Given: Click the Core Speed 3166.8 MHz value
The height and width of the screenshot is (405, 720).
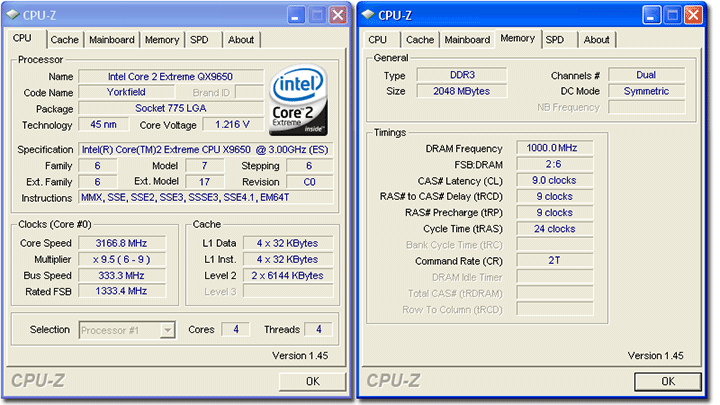Looking at the screenshot, I should tap(122, 243).
